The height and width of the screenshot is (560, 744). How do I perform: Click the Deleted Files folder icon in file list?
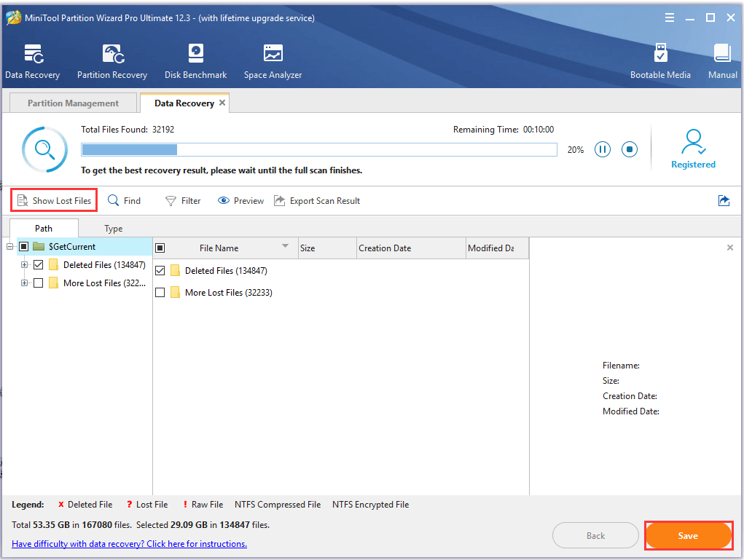(175, 270)
